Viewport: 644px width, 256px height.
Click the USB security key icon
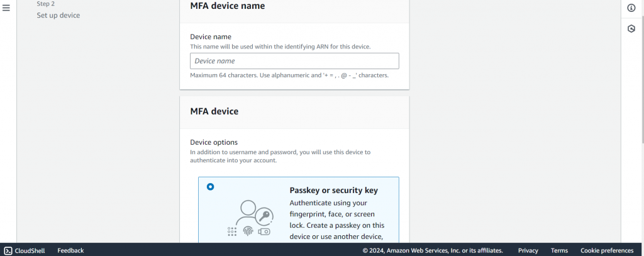coord(264,231)
